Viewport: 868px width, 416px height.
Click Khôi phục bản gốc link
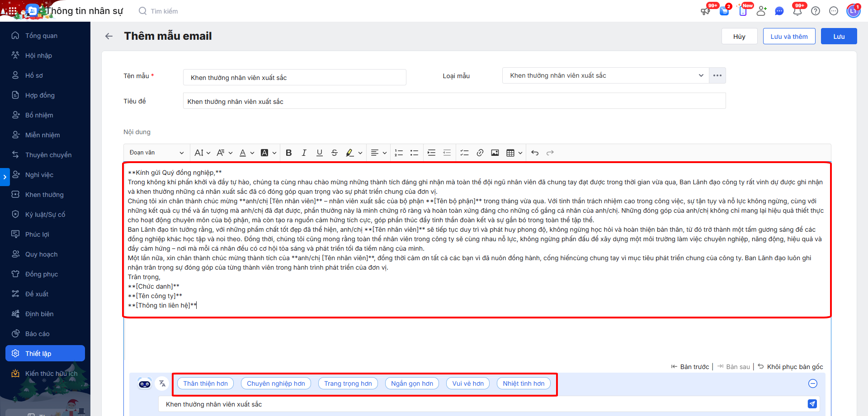point(791,367)
